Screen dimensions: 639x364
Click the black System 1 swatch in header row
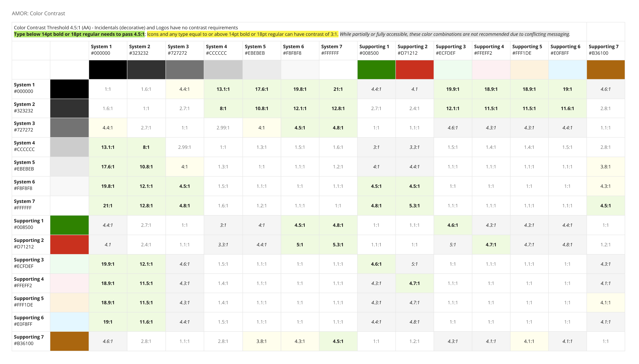pyautogui.click(x=108, y=70)
